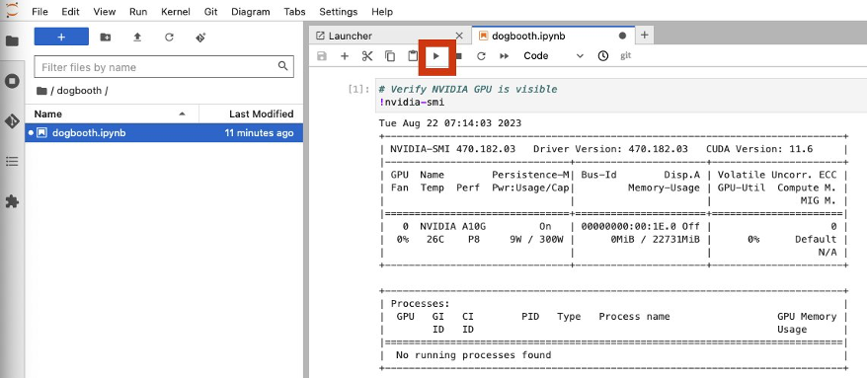
Task: Click the '0MiB / 22731MiB' memory usage text
Action: point(655,239)
